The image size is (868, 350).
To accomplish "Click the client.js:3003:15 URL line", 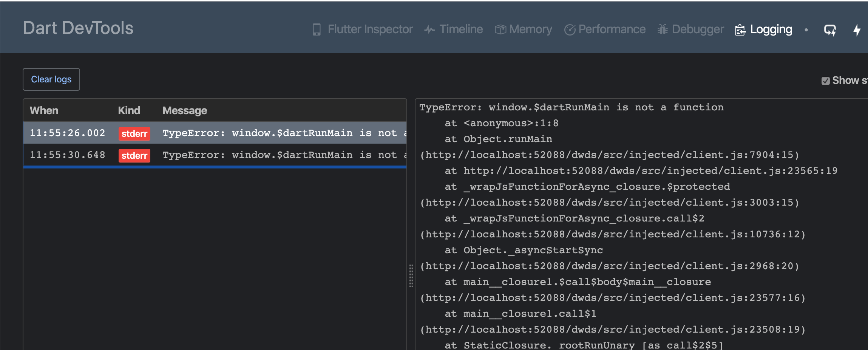I will pyautogui.click(x=610, y=203).
